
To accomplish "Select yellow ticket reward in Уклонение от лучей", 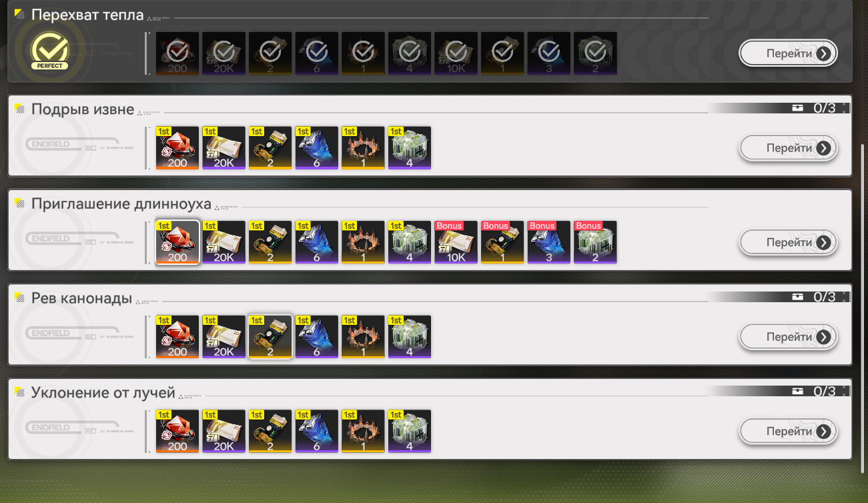I will (270, 432).
